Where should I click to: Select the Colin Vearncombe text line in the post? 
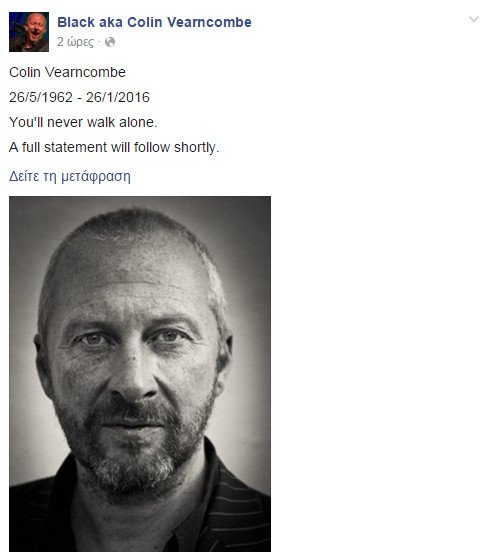67,72
